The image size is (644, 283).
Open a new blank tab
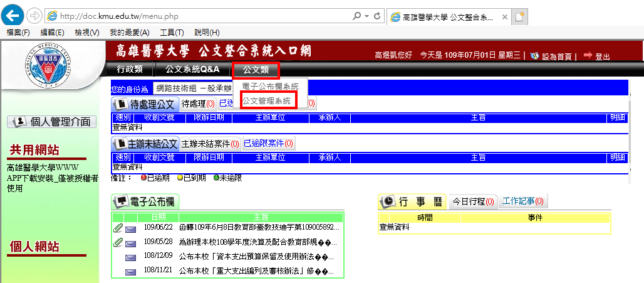[521, 17]
